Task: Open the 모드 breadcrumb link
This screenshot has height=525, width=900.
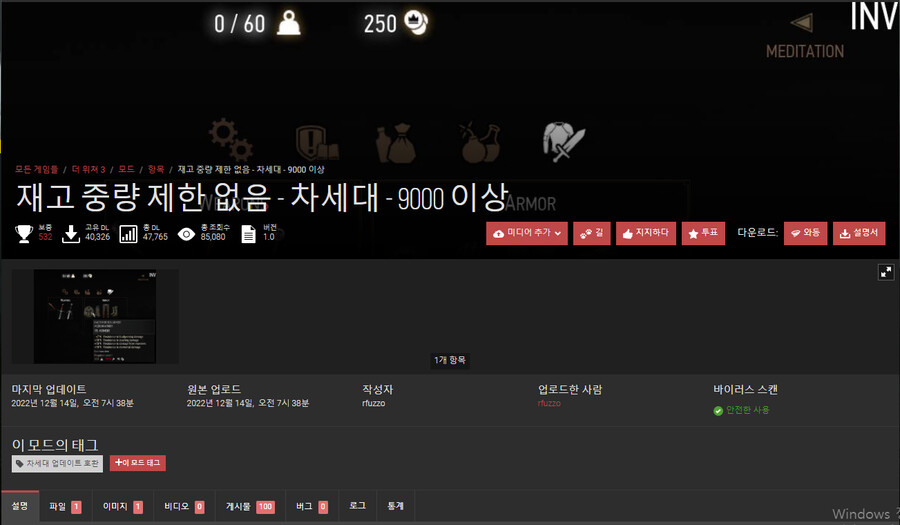Action: pyautogui.click(x=126, y=169)
